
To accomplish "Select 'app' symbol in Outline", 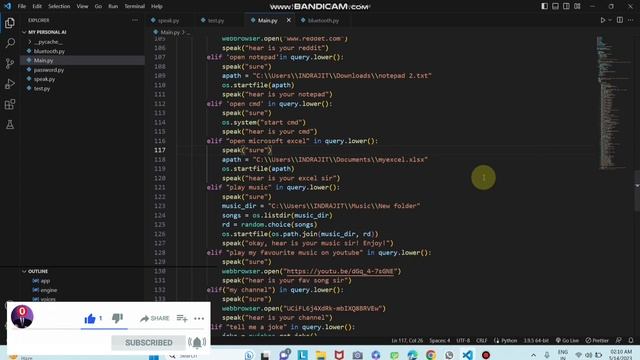I will tap(45, 281).
